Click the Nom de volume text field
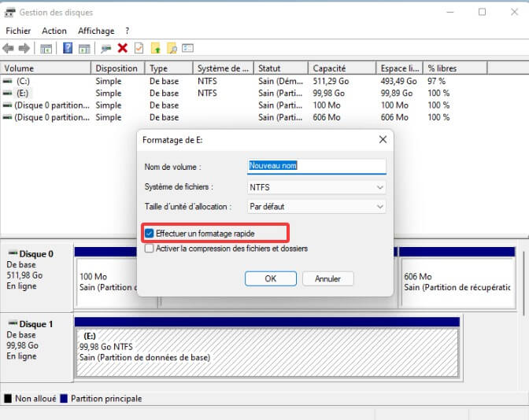Viewport: 529px width, 420px height. [x=316, y=166]
